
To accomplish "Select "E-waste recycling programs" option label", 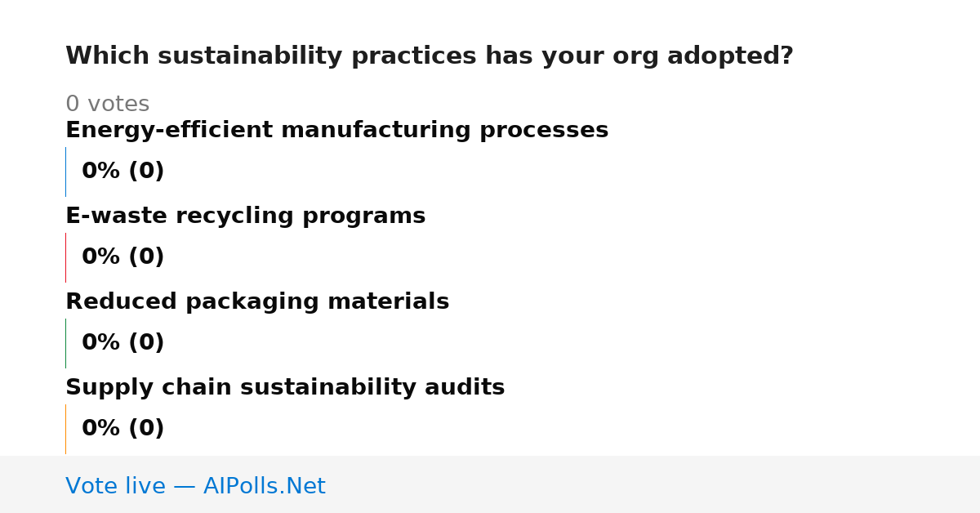I will [245, 216].
